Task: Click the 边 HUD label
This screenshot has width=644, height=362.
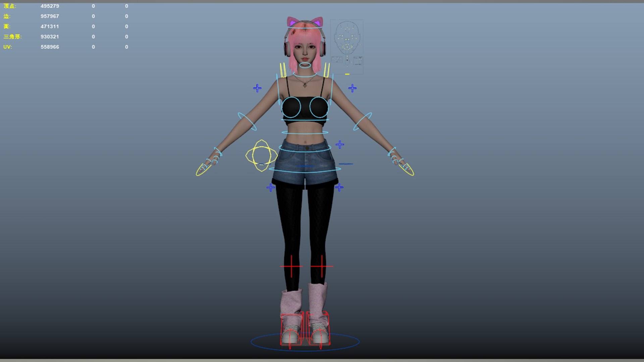Action: click(x=7, y=16)
